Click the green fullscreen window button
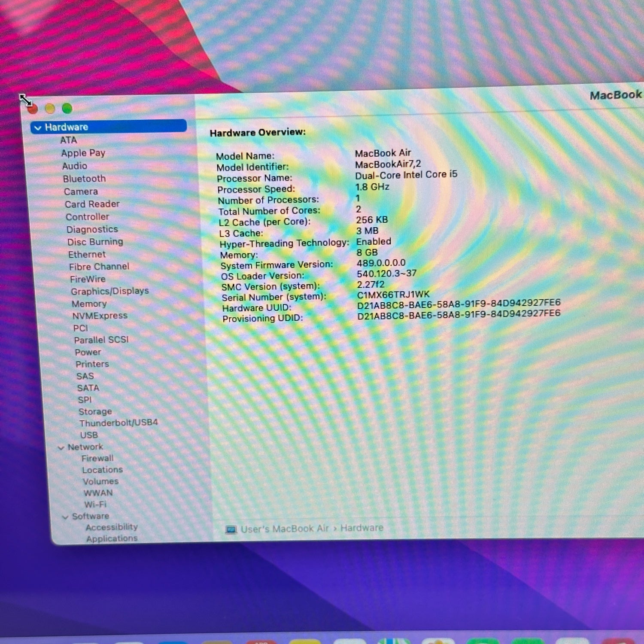The image size is (644, 644). tap(67, 108)
